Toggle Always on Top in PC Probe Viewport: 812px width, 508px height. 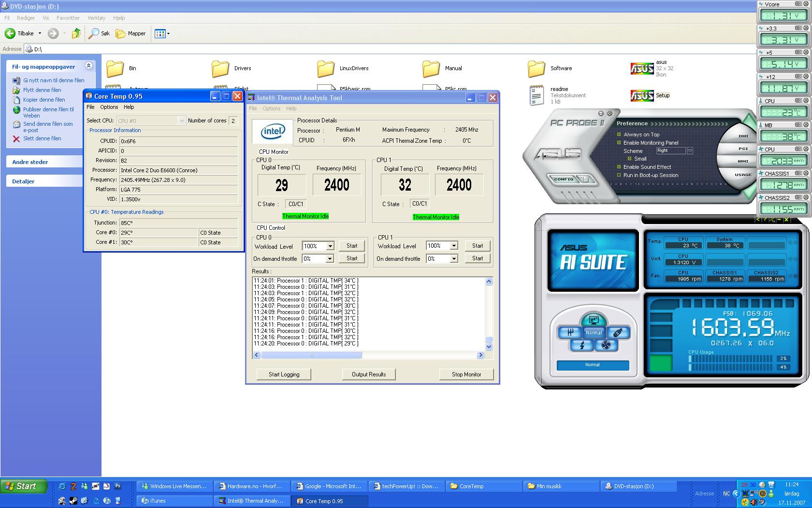tap(619, 134)
